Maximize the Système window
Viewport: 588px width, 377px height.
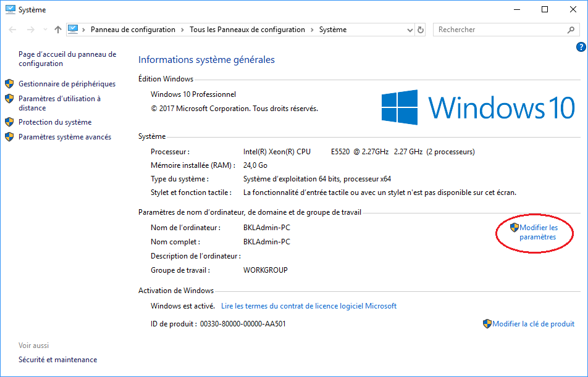[545, 9]
